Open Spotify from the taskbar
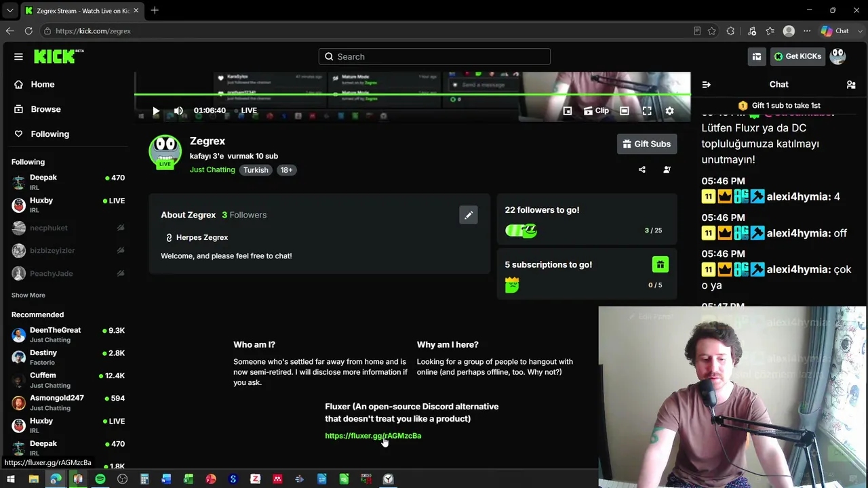This screenshot has width=868, height=488. (100, 479)
